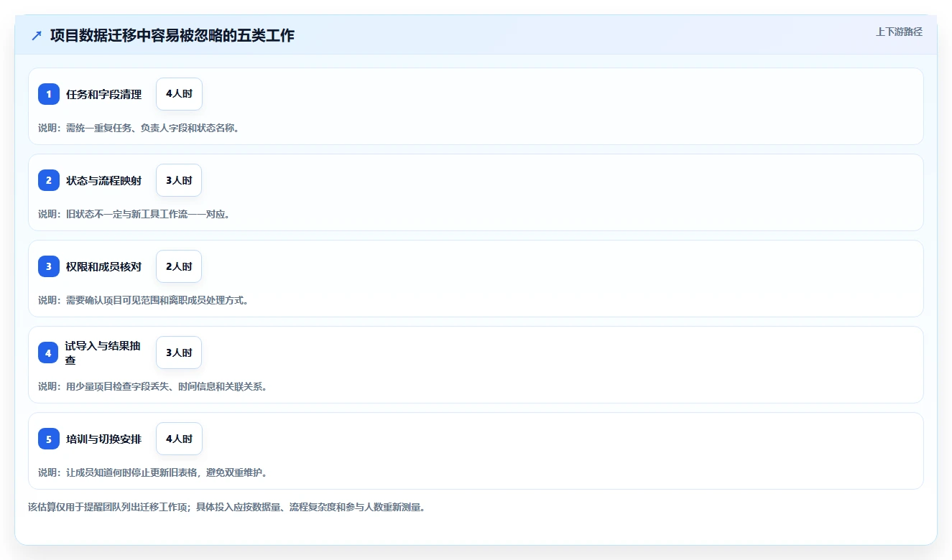Select the 培训与切换安排 heading
This screenshot has width=952, height=560.
pos(103,439)
